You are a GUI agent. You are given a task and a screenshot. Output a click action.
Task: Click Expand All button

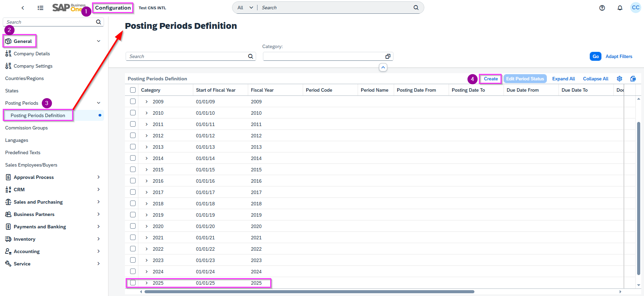[x=563, y=79]
